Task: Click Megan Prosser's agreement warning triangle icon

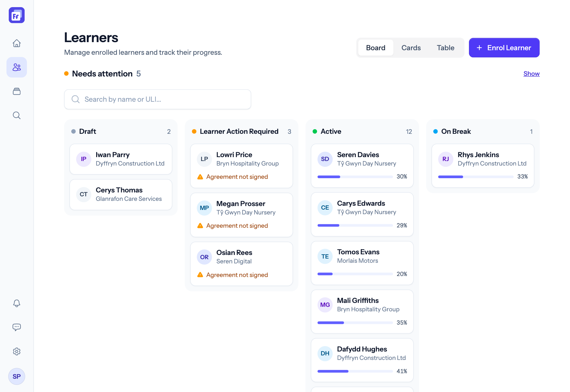Action: pyautogui.click(x=200, y=226)
